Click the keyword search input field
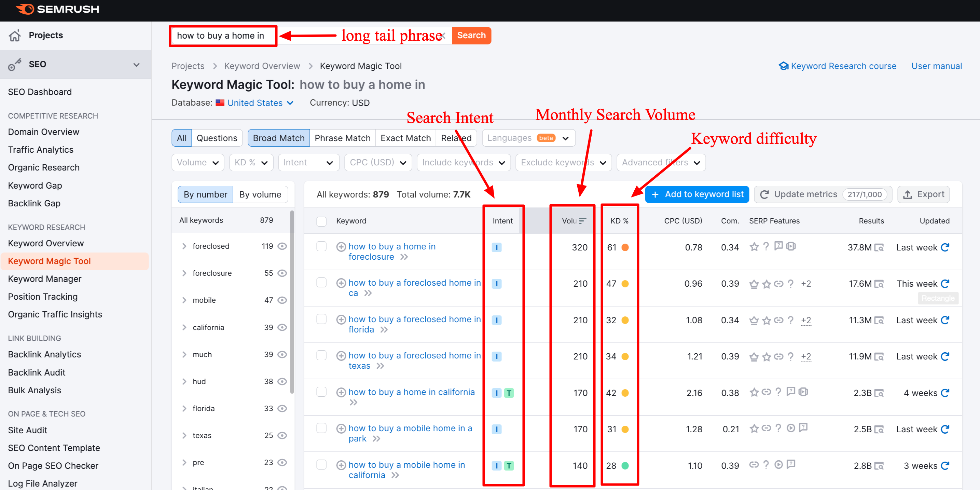Screen dimensions: 980x490 311,36
